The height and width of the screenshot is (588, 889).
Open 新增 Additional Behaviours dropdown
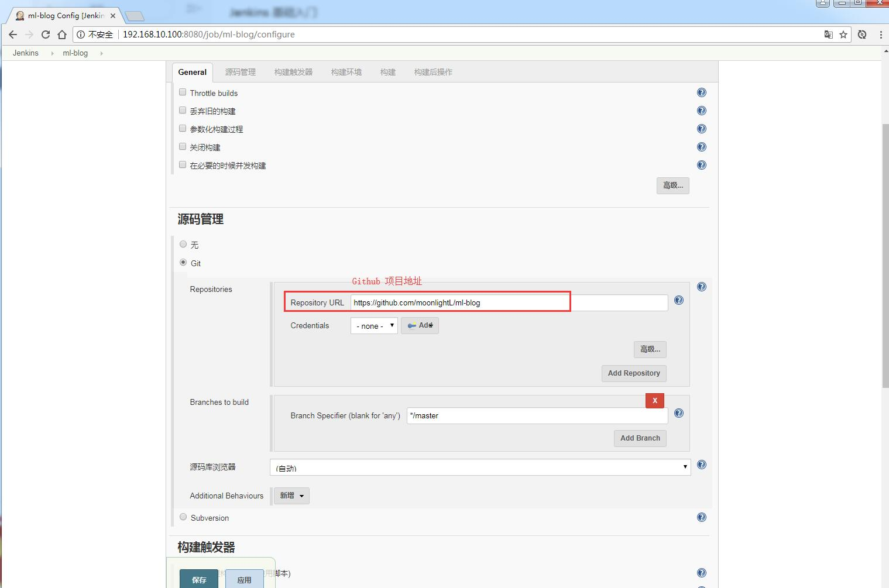click(291, 496)
